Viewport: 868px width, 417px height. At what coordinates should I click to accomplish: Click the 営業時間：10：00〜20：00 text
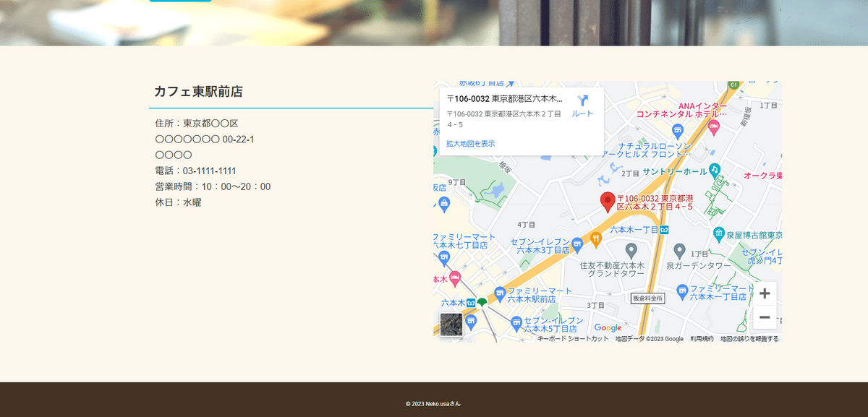click(213, 187)
